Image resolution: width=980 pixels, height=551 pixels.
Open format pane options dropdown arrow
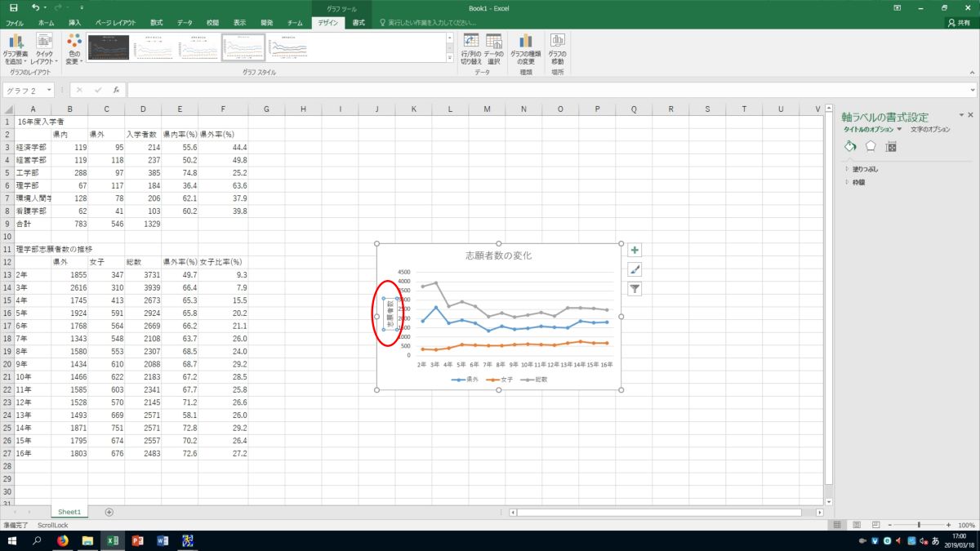[x=961, y=116]
